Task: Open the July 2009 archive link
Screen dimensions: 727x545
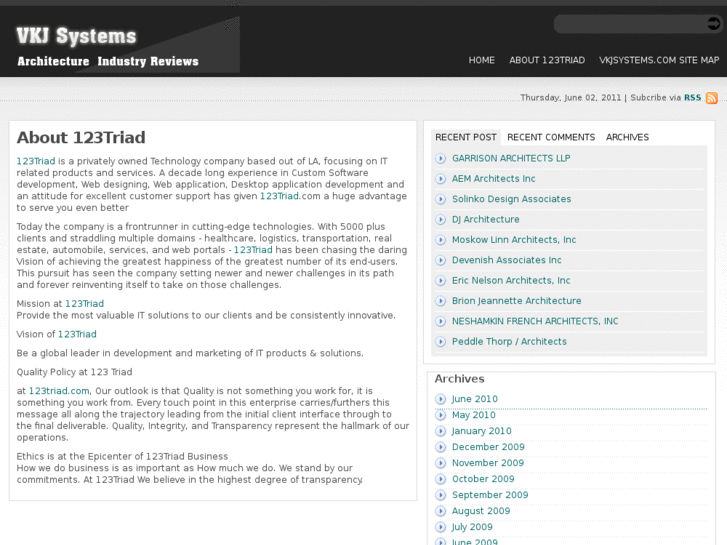Action: click(x=472, y=527)
